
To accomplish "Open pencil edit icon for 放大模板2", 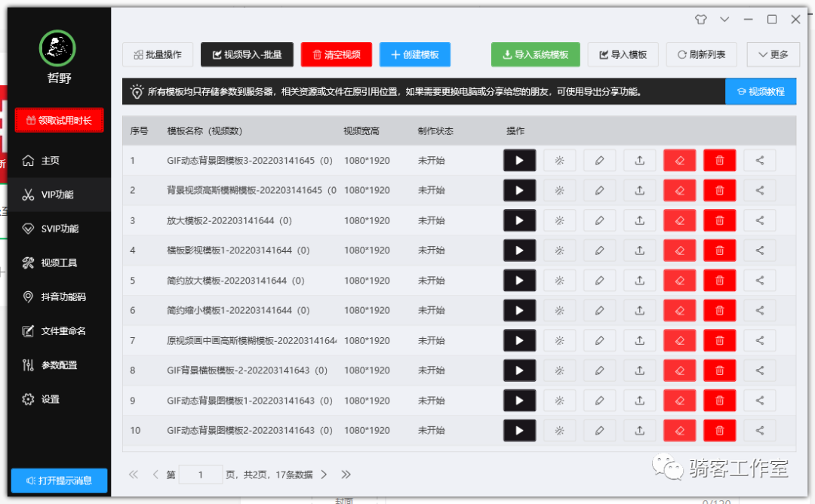I will coord(599,220).
